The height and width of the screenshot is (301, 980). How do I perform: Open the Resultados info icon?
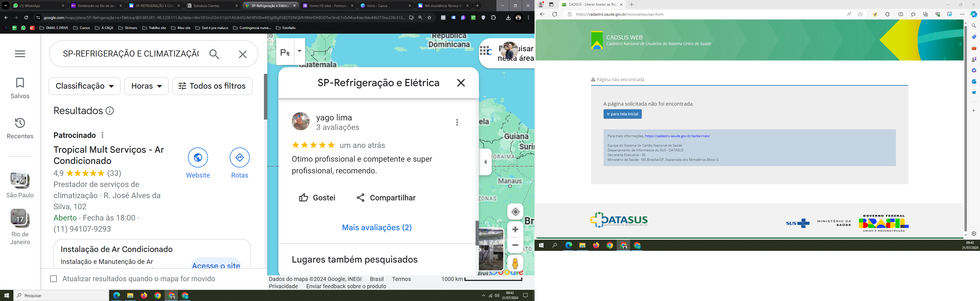[x=110, y=111]
